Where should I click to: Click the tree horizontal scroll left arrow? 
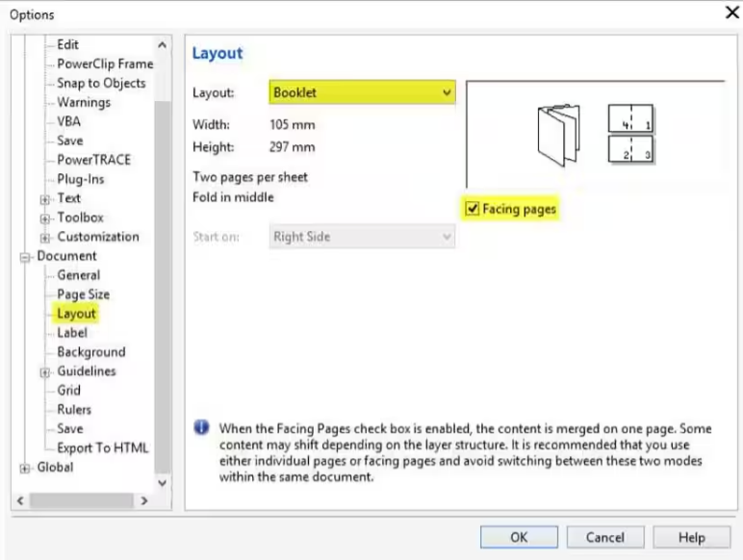coord(20,500)
